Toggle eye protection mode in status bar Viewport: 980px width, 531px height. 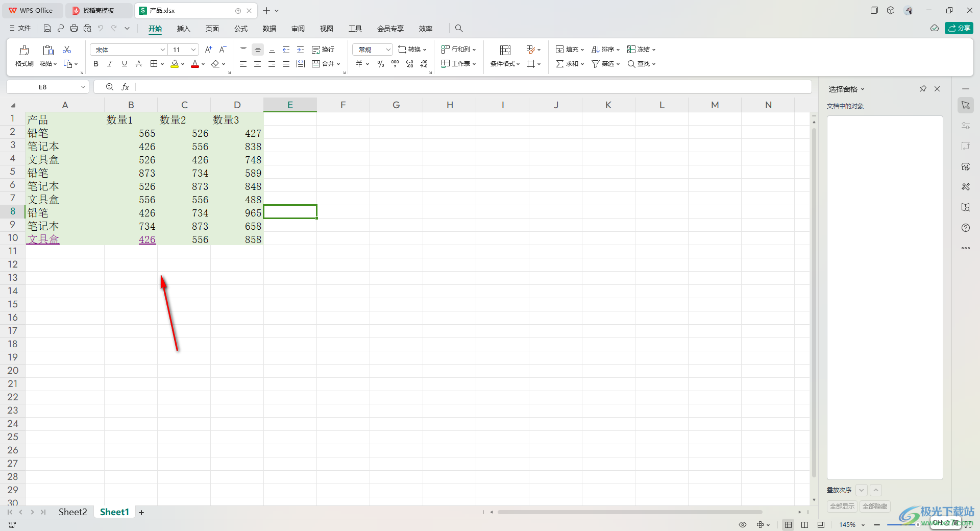743,525
